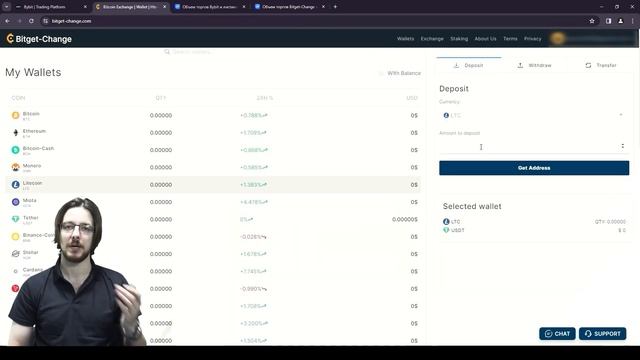Click the Litecoin coin icon in wallet list

tap(16, 184)
